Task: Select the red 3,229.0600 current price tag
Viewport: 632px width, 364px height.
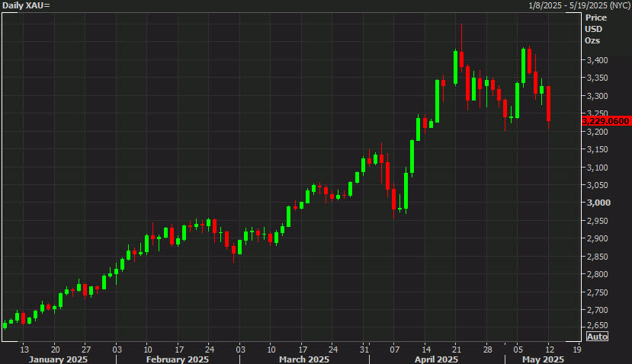Action: (x=606, y=121)
